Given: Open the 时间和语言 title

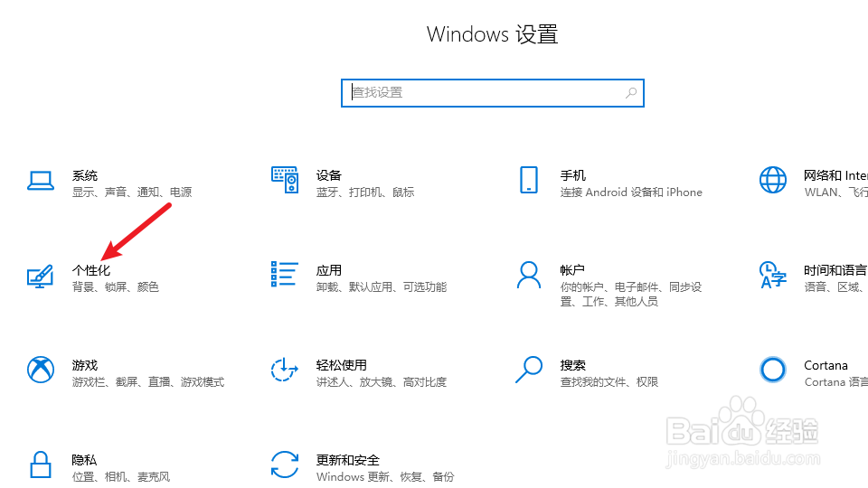Looking at the screenshot, I should pos(835,270).
